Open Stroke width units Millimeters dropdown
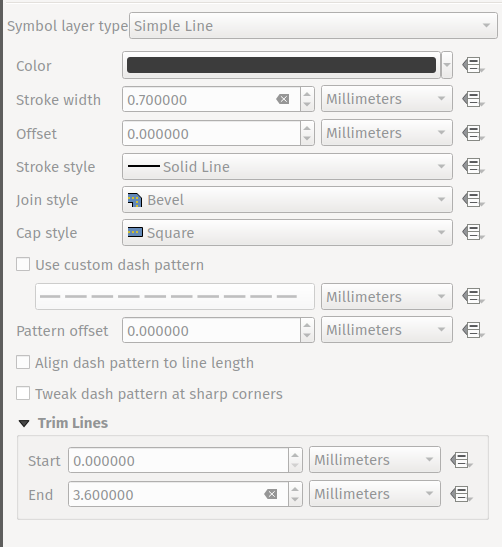Screen dimensions: 502x547 pos(387,99)
